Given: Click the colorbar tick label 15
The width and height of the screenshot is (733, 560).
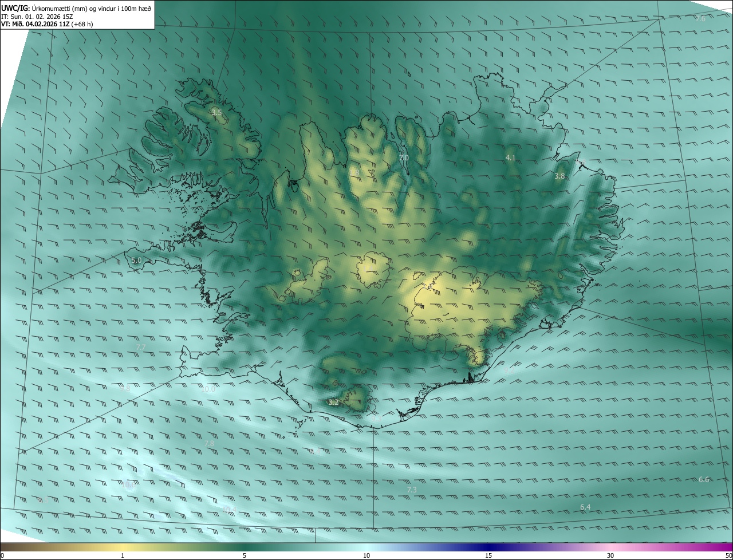Looking at the screenshot, I should 488,555.
